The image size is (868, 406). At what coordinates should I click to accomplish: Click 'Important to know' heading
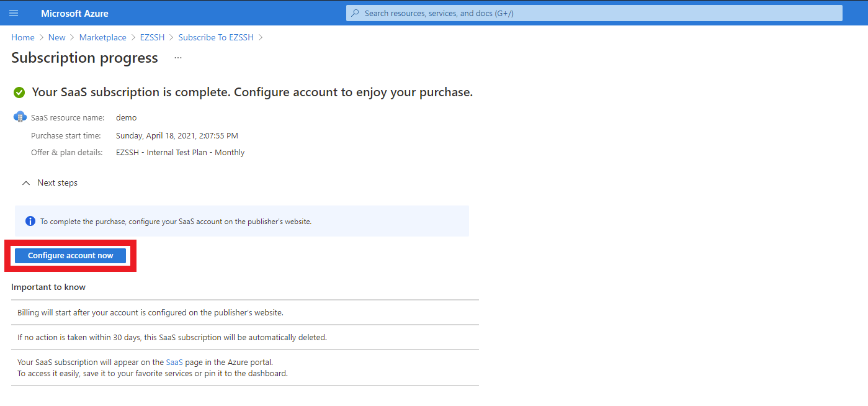pos(48,287)
